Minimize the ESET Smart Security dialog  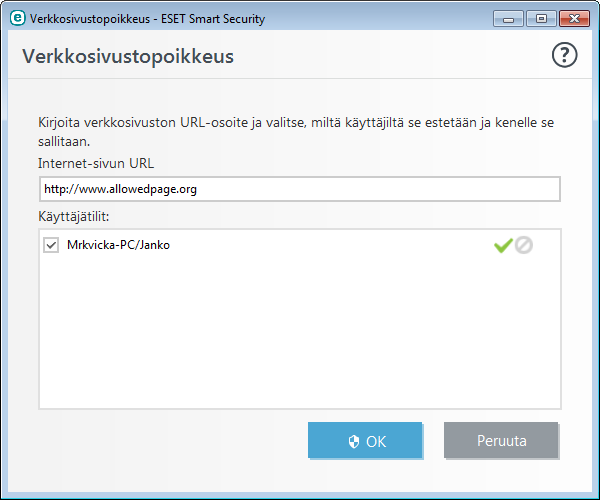pyautogui.click(x=508, y=19)
